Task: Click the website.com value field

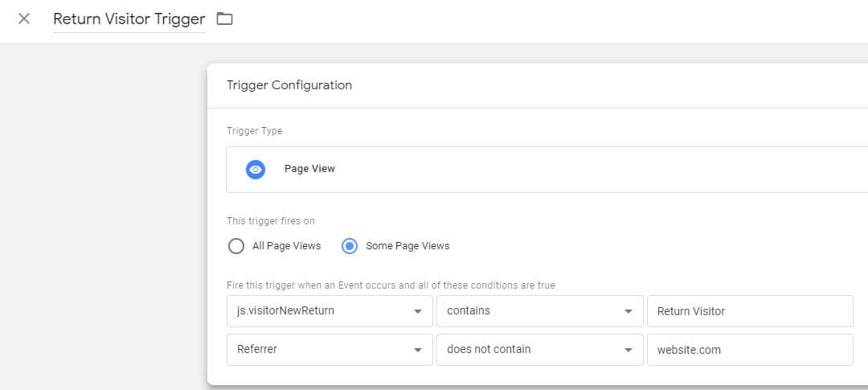Action: pyautogui.click(x=750, y=350)
